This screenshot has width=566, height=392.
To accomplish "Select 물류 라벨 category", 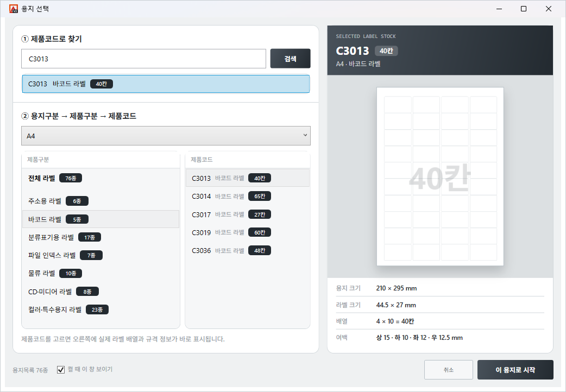I will 100,273.
